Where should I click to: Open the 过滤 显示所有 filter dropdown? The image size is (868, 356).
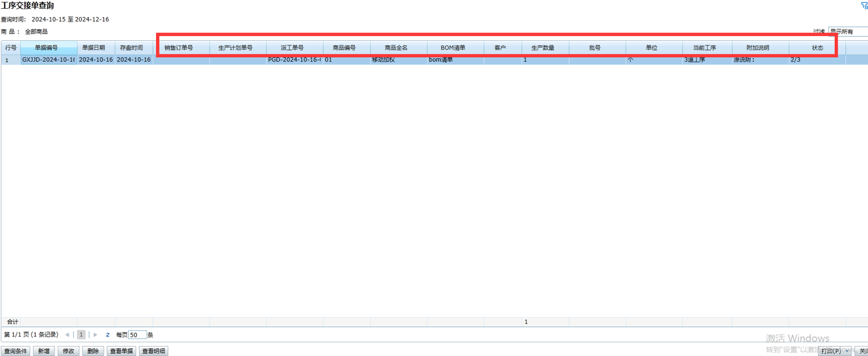[x=848, y=31]
